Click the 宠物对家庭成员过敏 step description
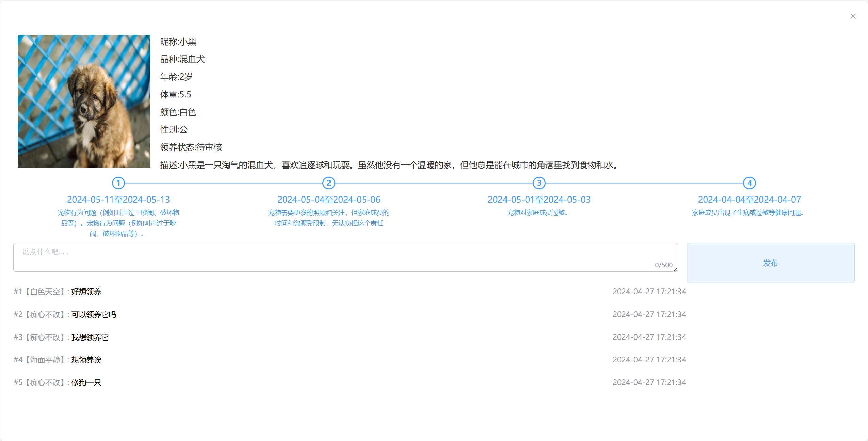This screenshot has width=868, height=441. [538, 213]
